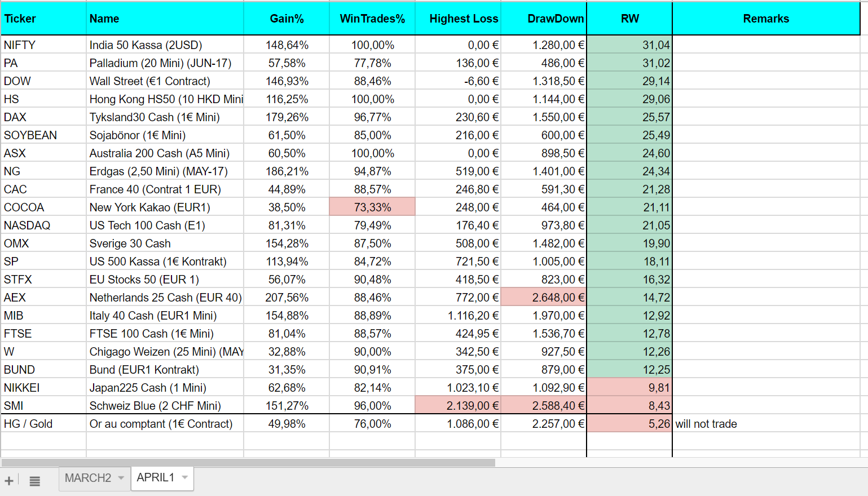This screenshot has height=496, width=868.
Task: Open the all sheets list icon
Action: coord(34,481)
